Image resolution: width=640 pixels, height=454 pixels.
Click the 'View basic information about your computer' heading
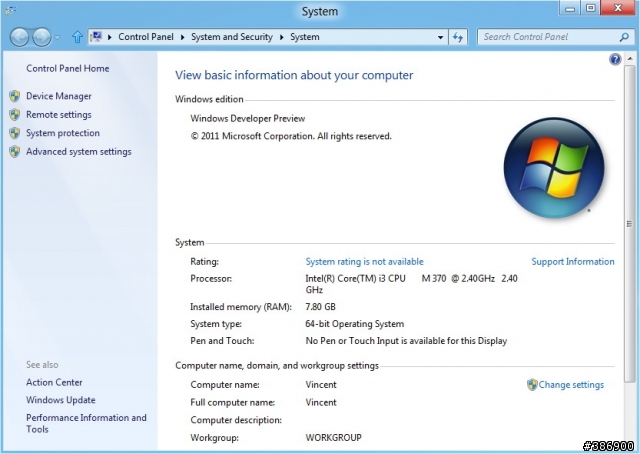[x=294, y=75]
